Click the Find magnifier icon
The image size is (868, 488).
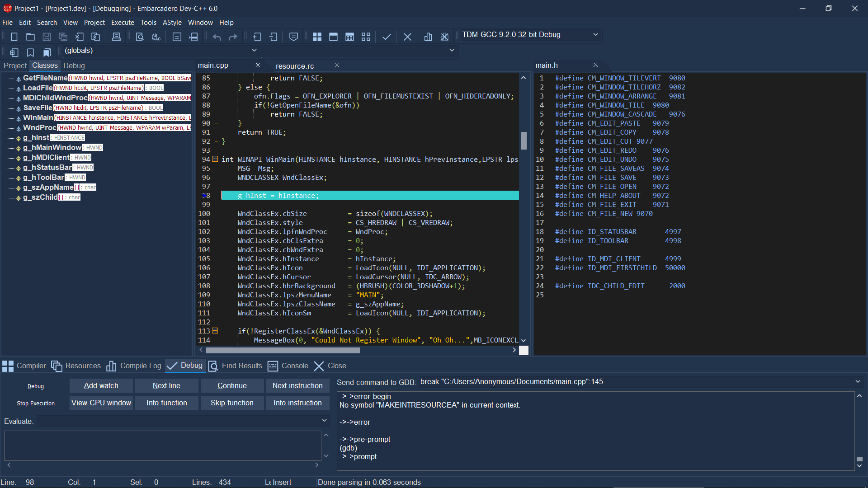pos(140,37)
